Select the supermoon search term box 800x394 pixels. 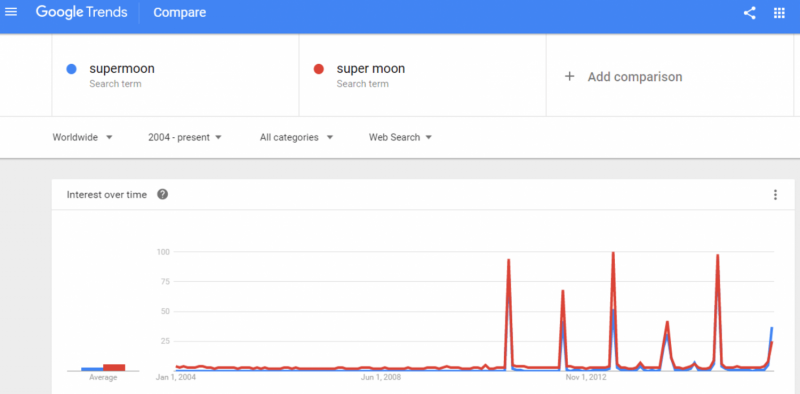coord(175,76)
